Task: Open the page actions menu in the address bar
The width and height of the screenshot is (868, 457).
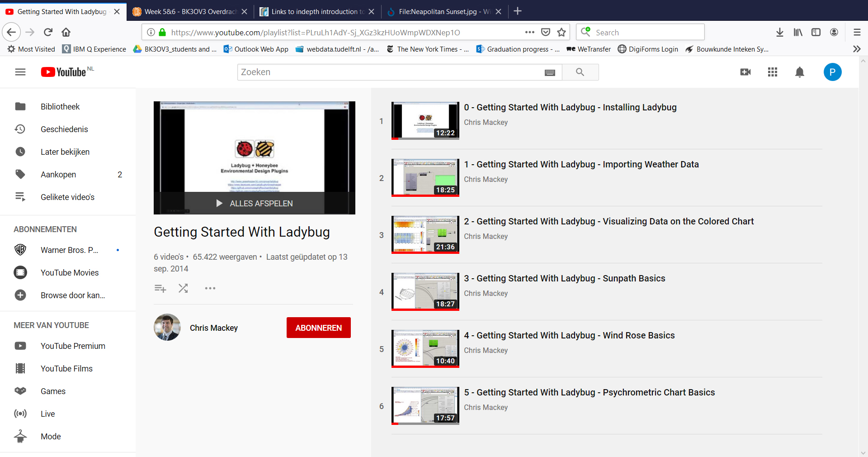Action: tap(529, 32)
